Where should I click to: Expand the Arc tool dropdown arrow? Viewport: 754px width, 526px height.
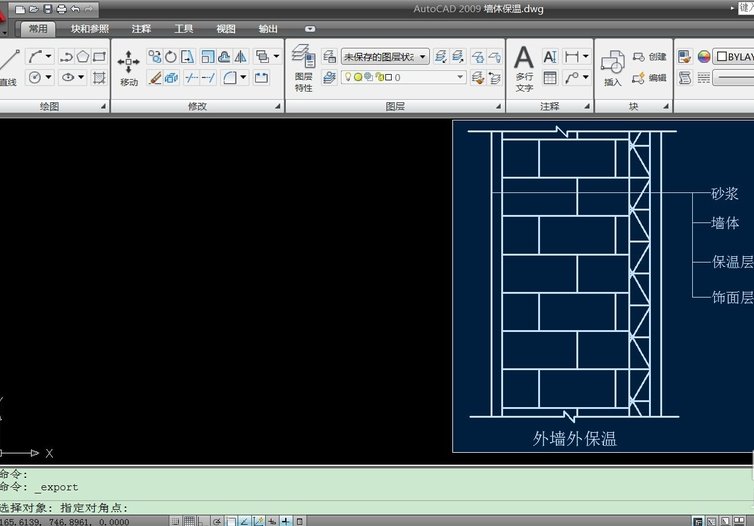pyautogui.click(x=49, y=57)
